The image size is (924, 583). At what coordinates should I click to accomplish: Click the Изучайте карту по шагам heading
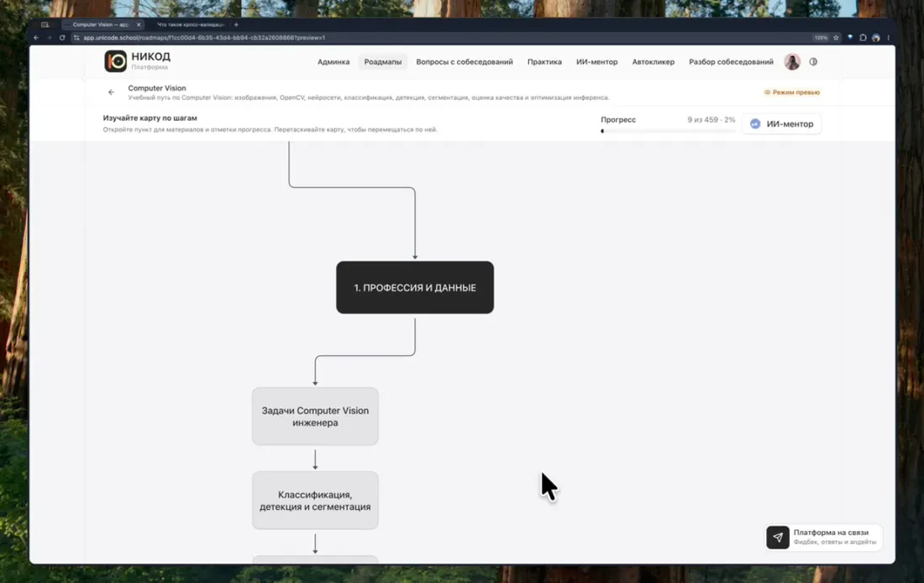(x=150, y=118)
